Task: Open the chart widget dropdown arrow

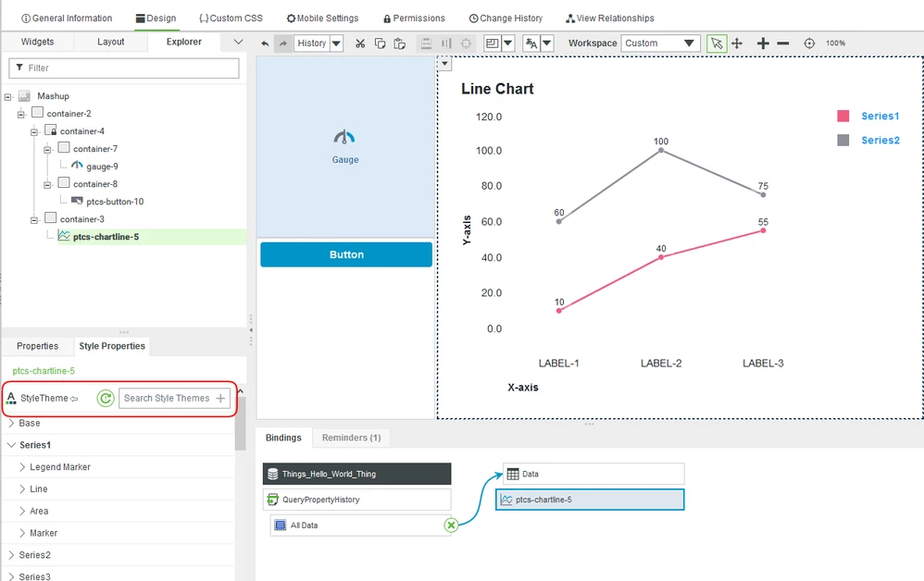Action: [445, 64]
